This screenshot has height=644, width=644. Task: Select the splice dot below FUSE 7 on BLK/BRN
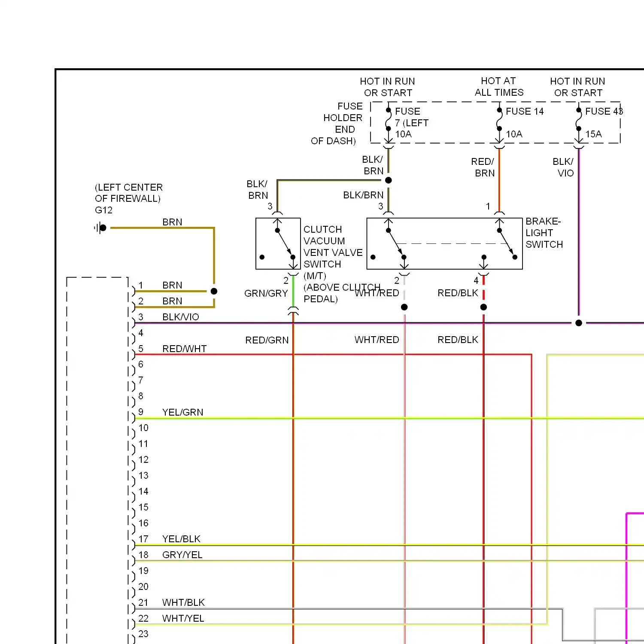tap(389, 180)
